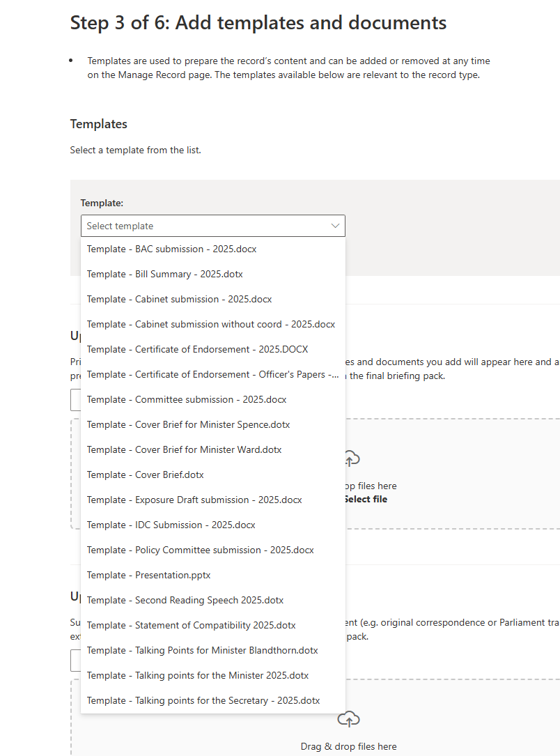
Task: Select Template - IDC Submission - 2025.docx
Action: click(x=171, y=525)
